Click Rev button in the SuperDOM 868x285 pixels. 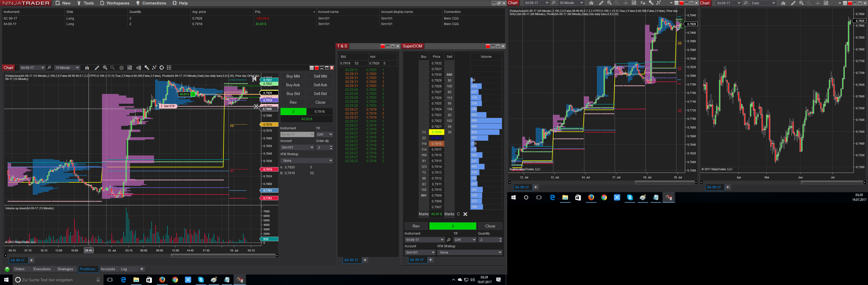click(416, 226)
